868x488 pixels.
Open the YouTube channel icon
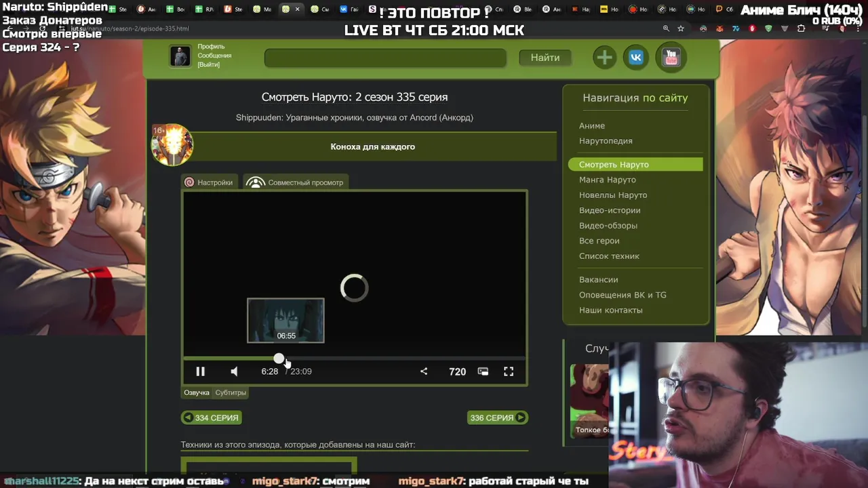click(x=671, y=58)
